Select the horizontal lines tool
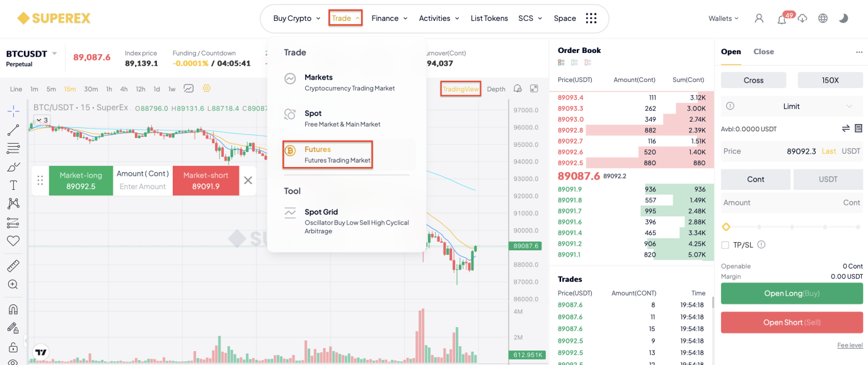 (13, 149)
